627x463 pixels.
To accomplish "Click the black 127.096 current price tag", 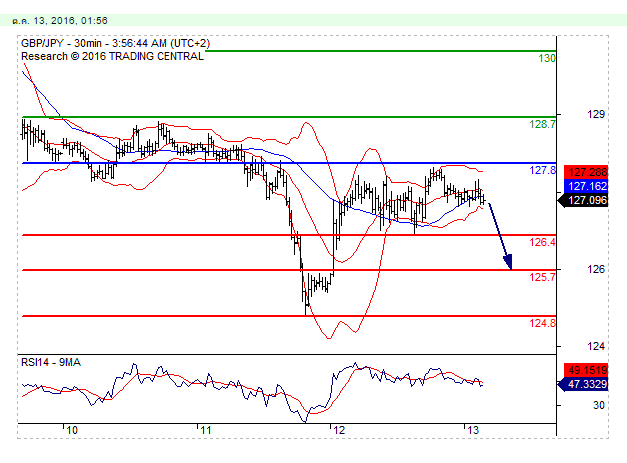I will [x=583, y=200].
